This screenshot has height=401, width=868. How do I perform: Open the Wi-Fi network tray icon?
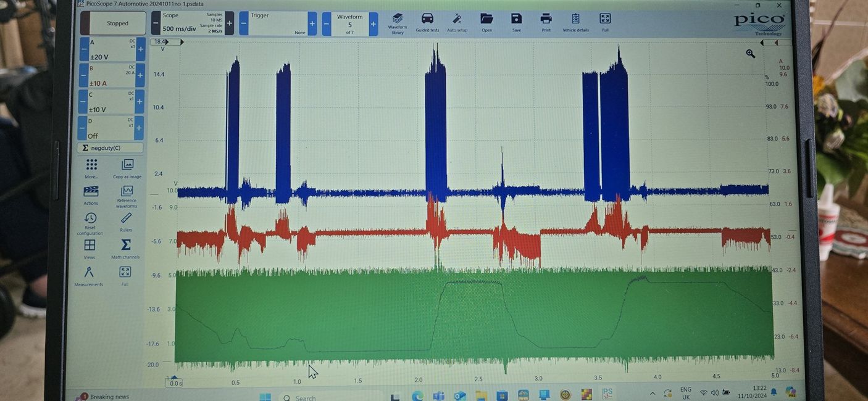pos(703,393)
